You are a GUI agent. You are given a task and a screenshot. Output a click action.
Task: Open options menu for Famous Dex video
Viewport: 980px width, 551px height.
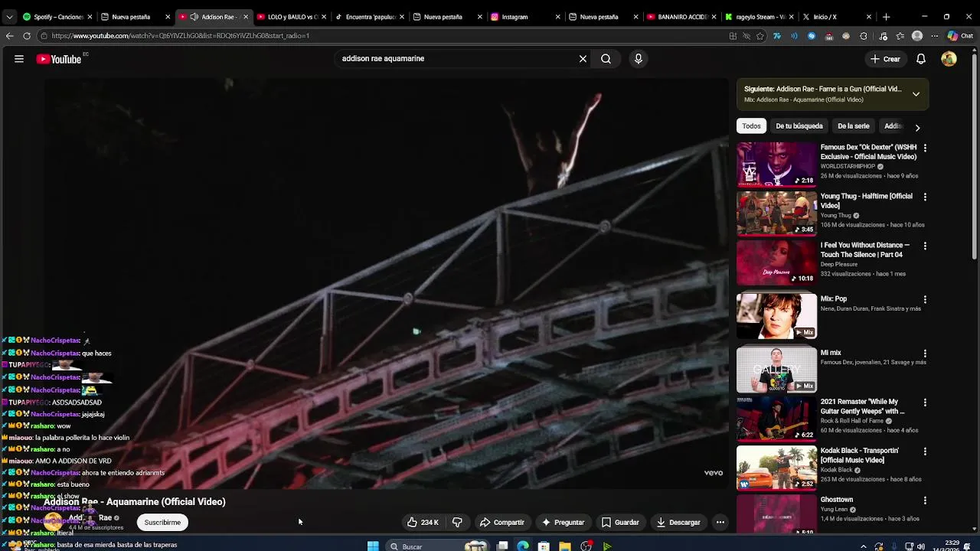point(925,148)
